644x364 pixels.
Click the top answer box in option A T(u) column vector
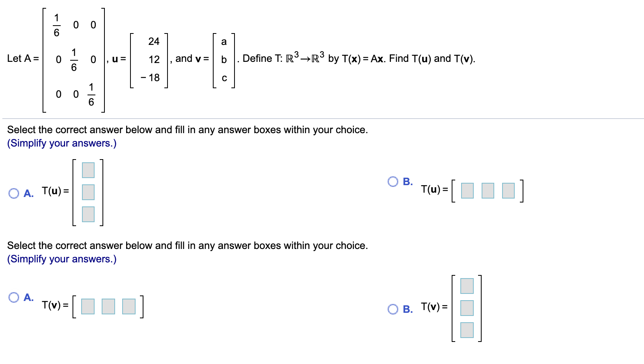coord(88,170)
